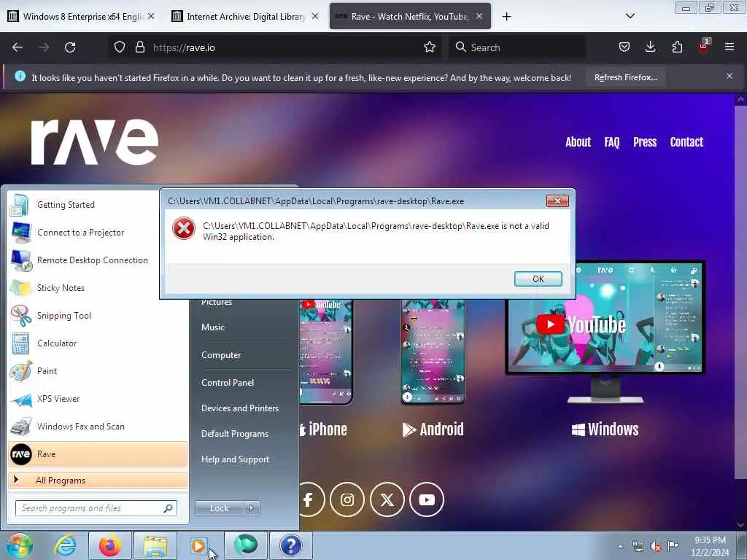Click OK in the Rave.exe error dialog
The image size is (747, 560).
(x=538, y=279)
